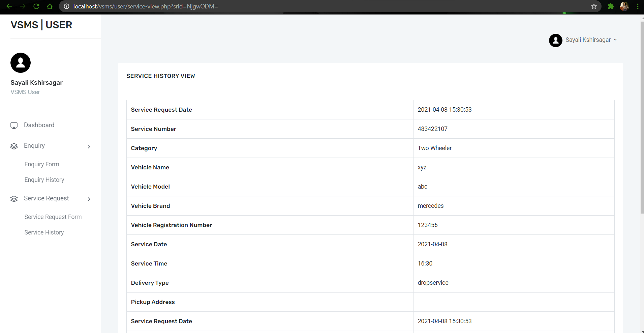Screen dimensions: 644x333
Task: Expand the Service Request menu chevron
Action: (x=89, y=199)
